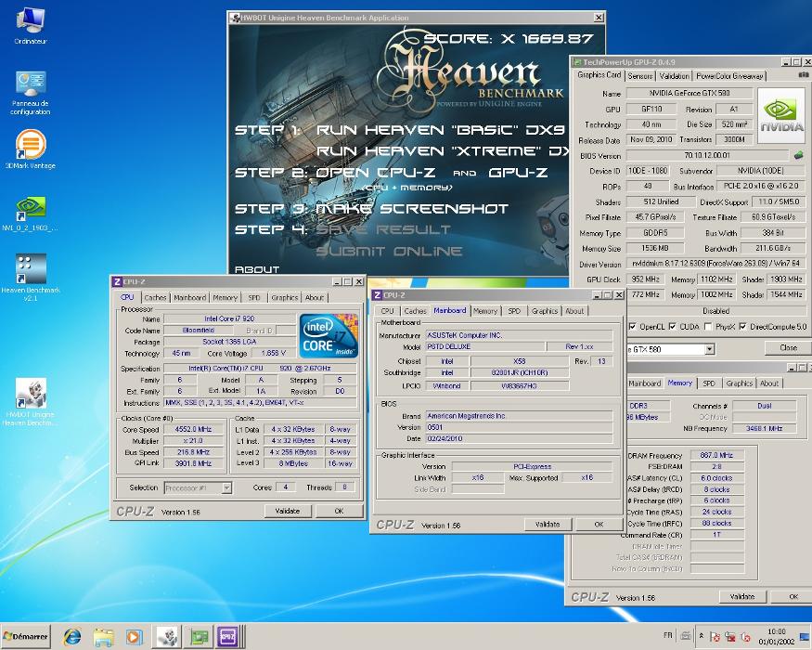Screen dimensions: 812x650
Task: Launch Windows Media Player from the taskbar
Action: [x=134, y=636]
